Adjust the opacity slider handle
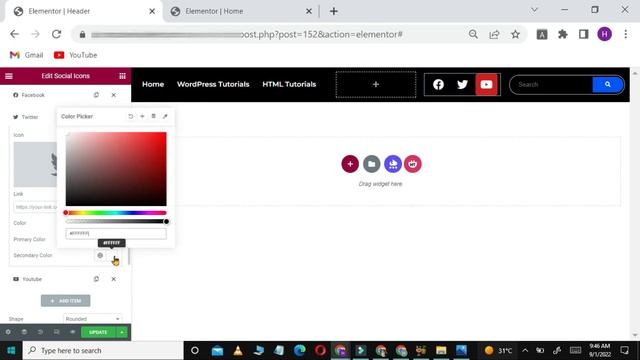Screen dimensions: 640x360 (166, 222)
